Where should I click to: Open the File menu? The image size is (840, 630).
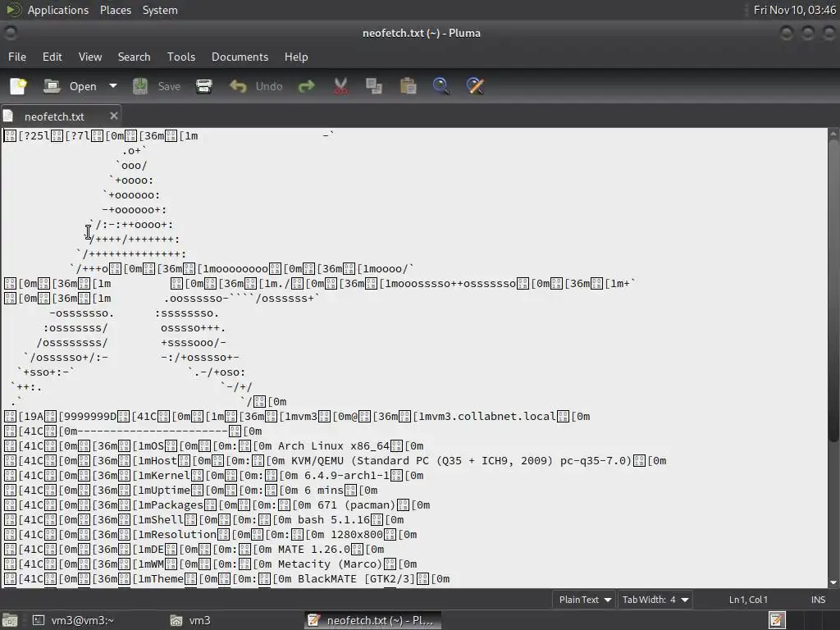(x=17, y=57)
